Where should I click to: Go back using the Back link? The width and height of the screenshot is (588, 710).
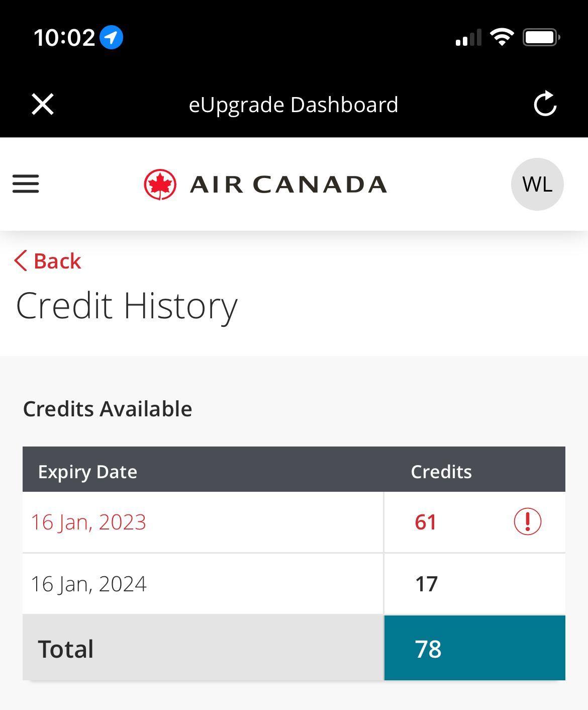(57, 261)
